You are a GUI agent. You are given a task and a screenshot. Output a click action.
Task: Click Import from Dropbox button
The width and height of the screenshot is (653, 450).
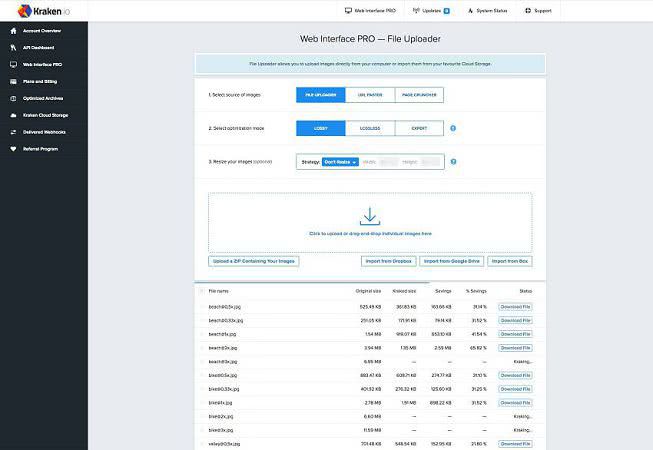click(x=388, y=261)
